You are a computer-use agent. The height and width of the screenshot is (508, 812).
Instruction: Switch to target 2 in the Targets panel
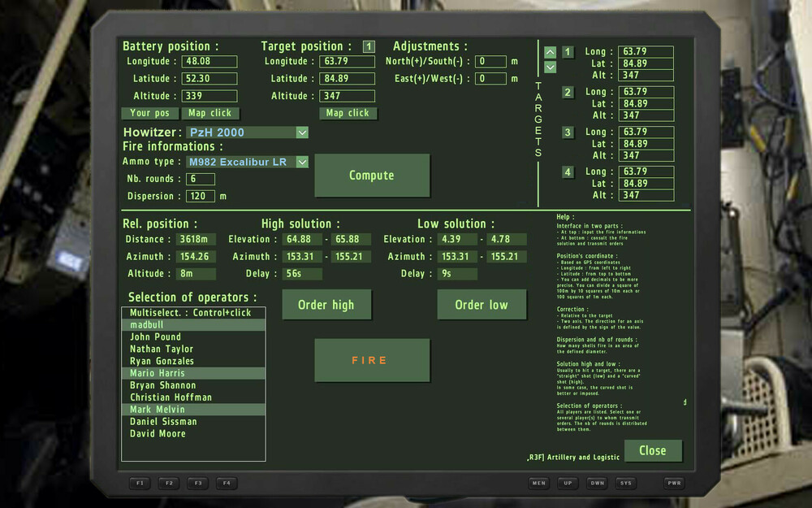566,91
